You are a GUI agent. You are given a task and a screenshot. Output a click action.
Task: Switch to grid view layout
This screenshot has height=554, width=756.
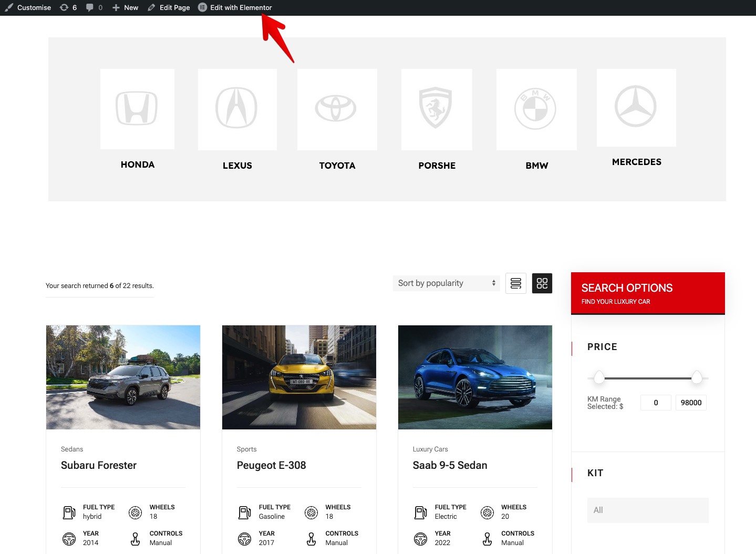click(x=542, y=283)
